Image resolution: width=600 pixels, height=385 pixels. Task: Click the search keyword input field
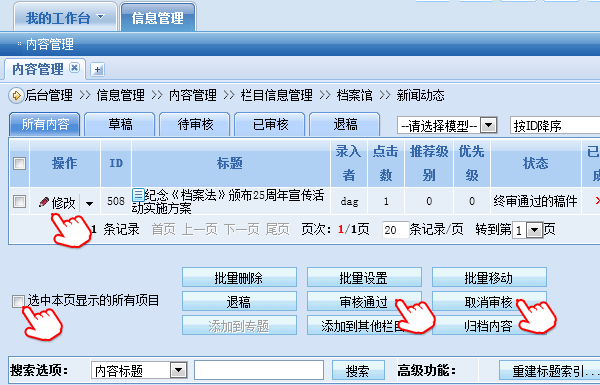[259, 370]
